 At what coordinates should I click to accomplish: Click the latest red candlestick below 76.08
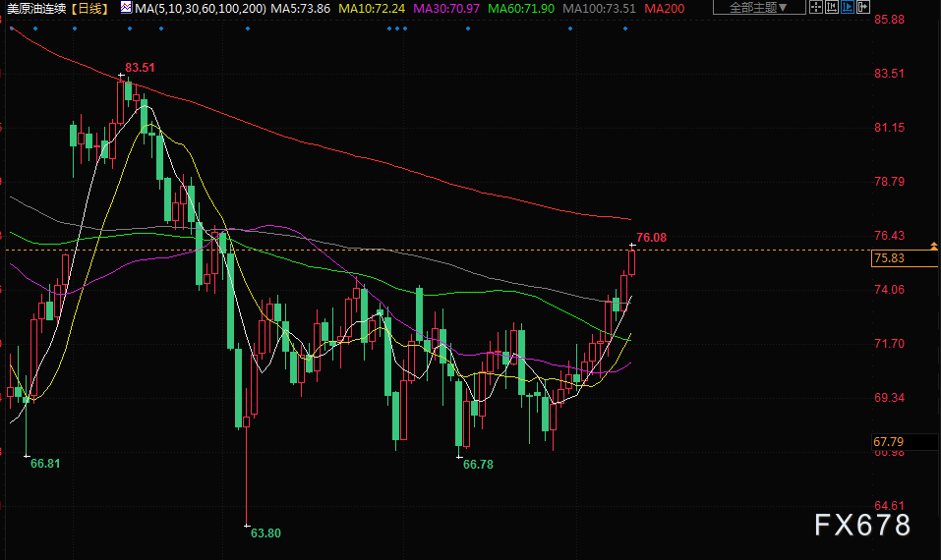632,261
